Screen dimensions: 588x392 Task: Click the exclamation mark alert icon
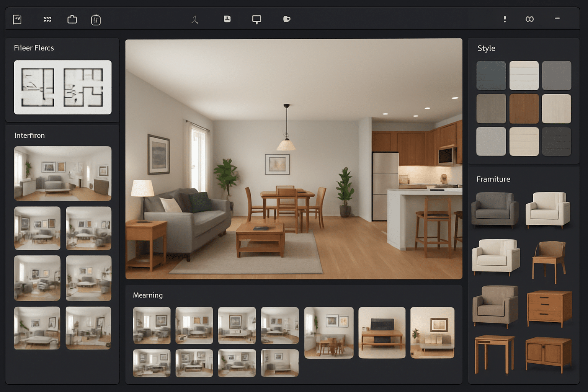pyautogui.click(x=505, y=19)
